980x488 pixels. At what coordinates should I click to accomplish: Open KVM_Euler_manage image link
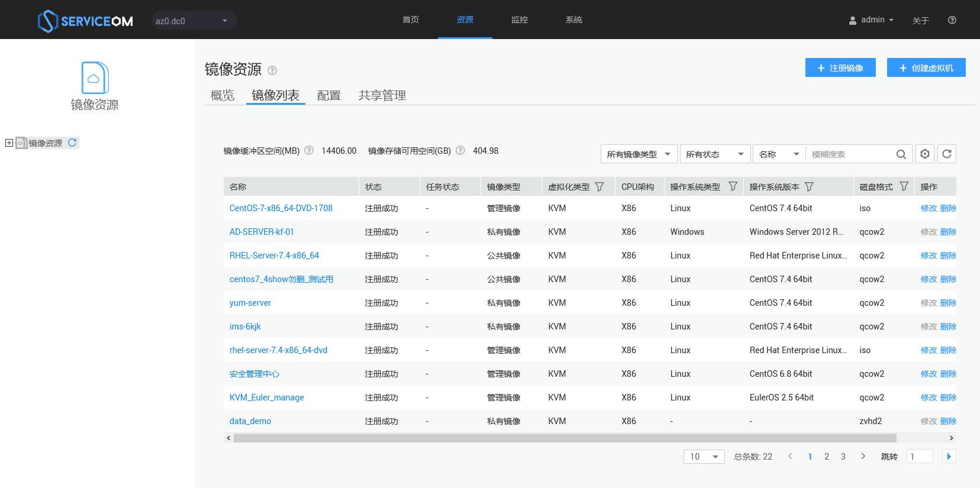pyautogui.click(x=267, y=397)
